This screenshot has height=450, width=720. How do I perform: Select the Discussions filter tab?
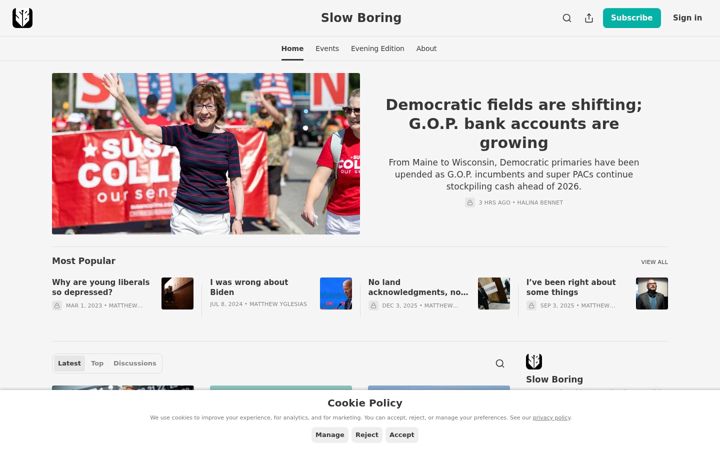[135, 363]
